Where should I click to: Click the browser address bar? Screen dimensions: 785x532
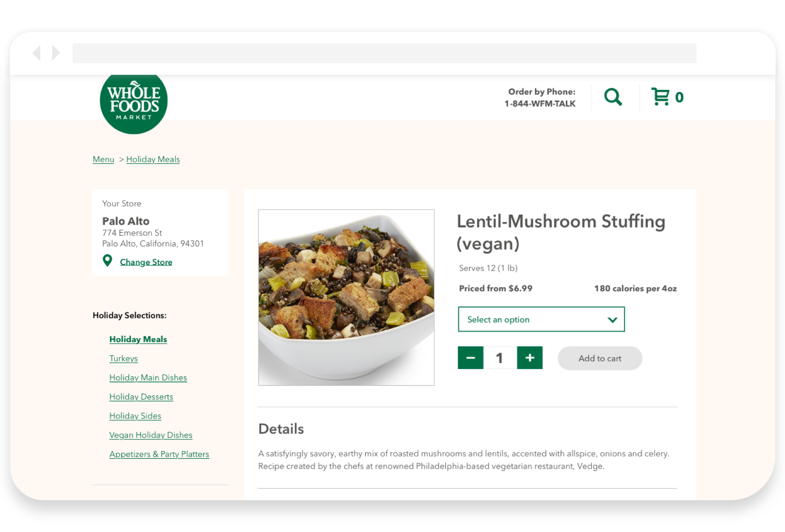point(384,53)
